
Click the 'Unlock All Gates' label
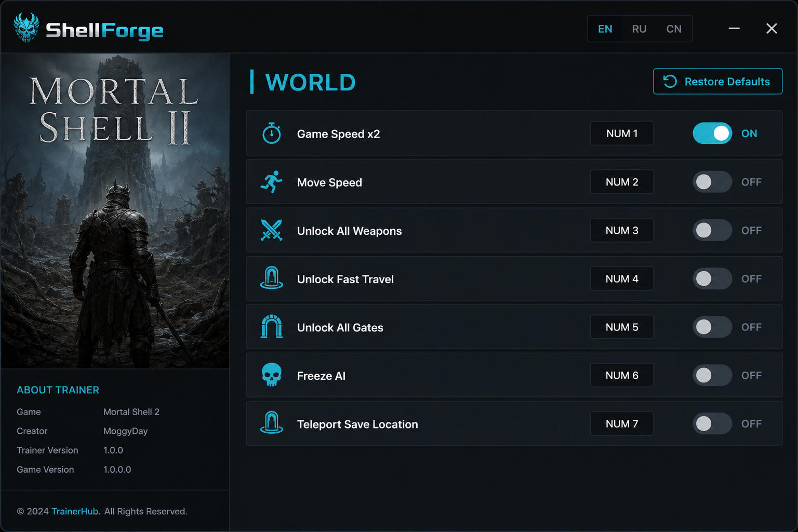[x=340, y=327]
